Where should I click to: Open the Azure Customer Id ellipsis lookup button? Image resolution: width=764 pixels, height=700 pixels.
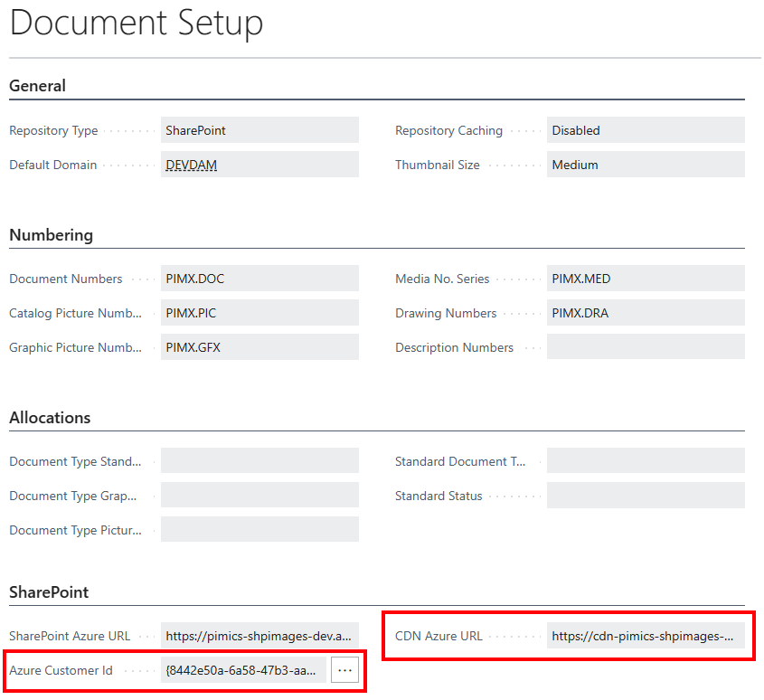tap(345, 670)
